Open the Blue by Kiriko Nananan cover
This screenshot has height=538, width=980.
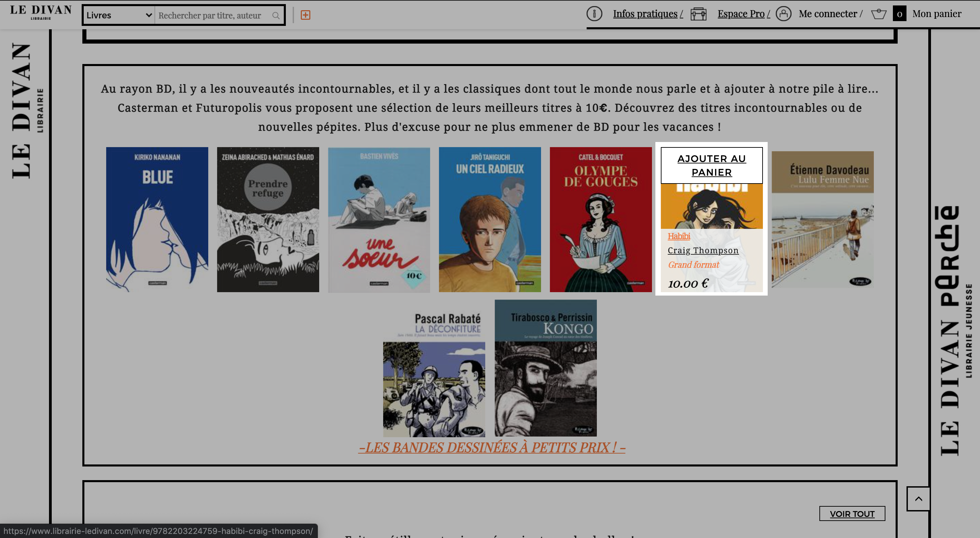(x=157, y=220)
